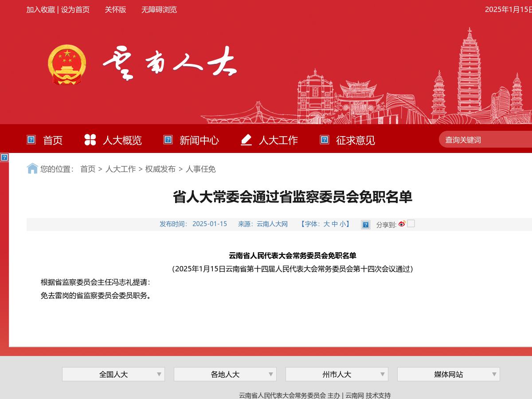Select the 人大工作 pencil icon
Image resolution: width=532 pixels, height=399 pixels.
coord(246,139)
